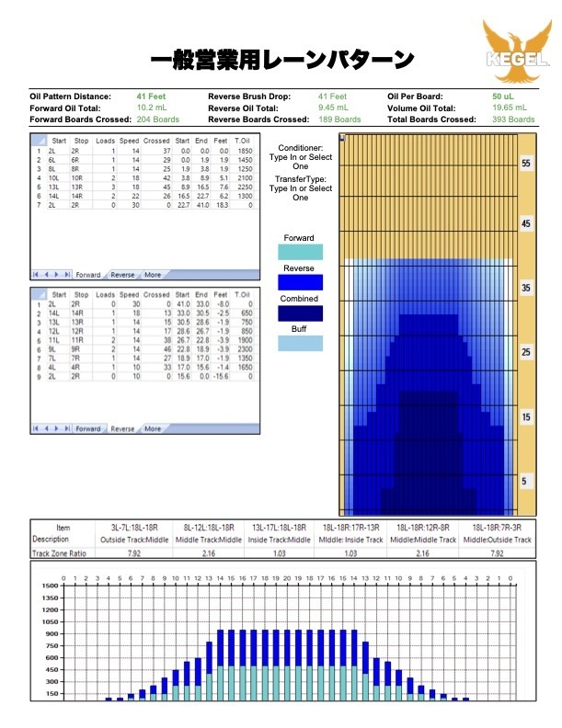The height and width of the screenshot is (728, 562).
Task: Select all cells via lower table corner
Action: point(38,294)
